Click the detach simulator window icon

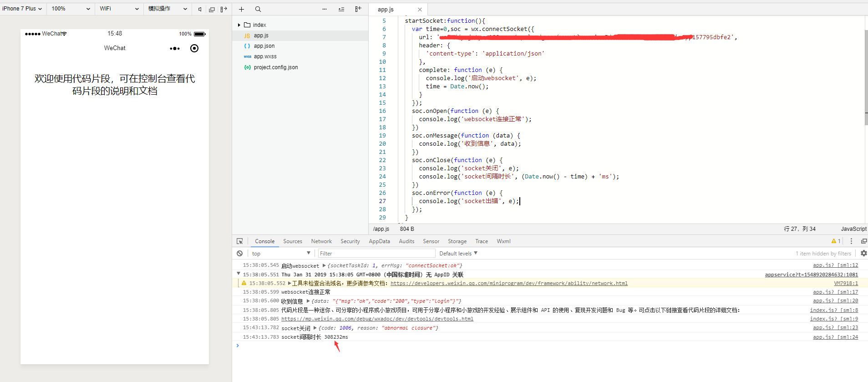point(212,9)
